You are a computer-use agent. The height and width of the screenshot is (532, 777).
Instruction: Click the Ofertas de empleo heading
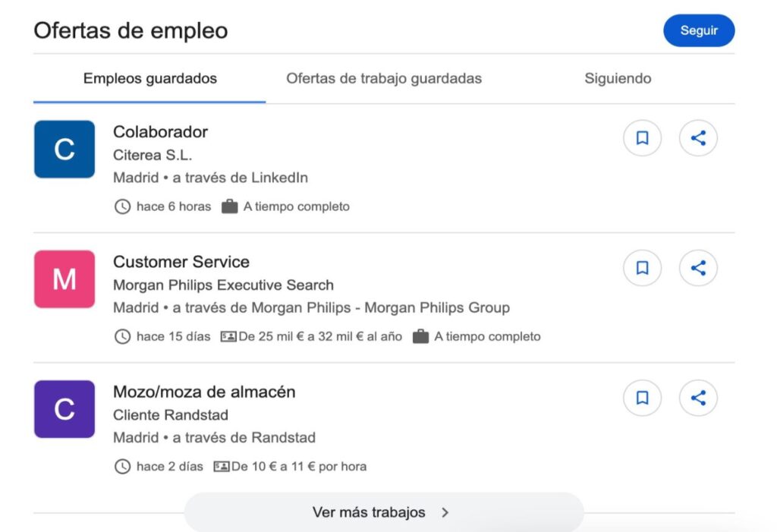[x=131, y=30]
